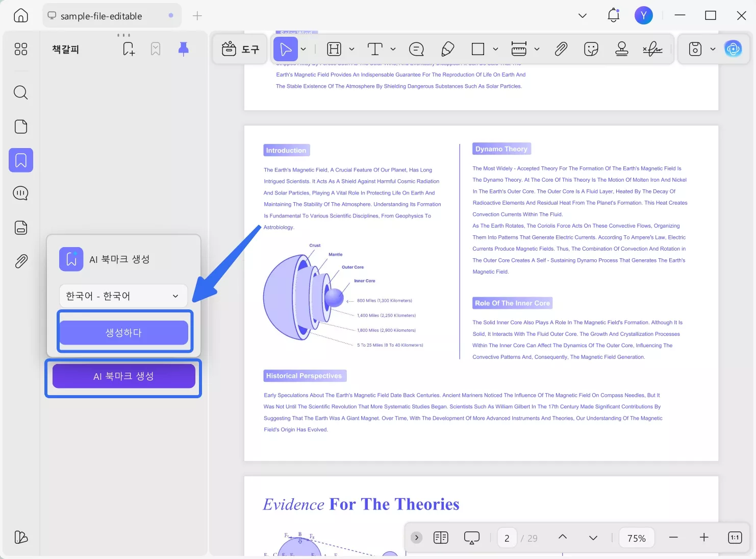Open the form fields panel icon
The width and height of the screenshot is (756, 559).
pos(21,228)
